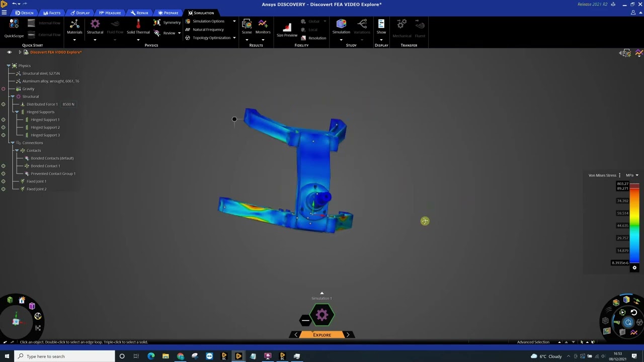Switch to the Prepare tab
The width and height of the screenshot is (644, 362).
point(168,13)
